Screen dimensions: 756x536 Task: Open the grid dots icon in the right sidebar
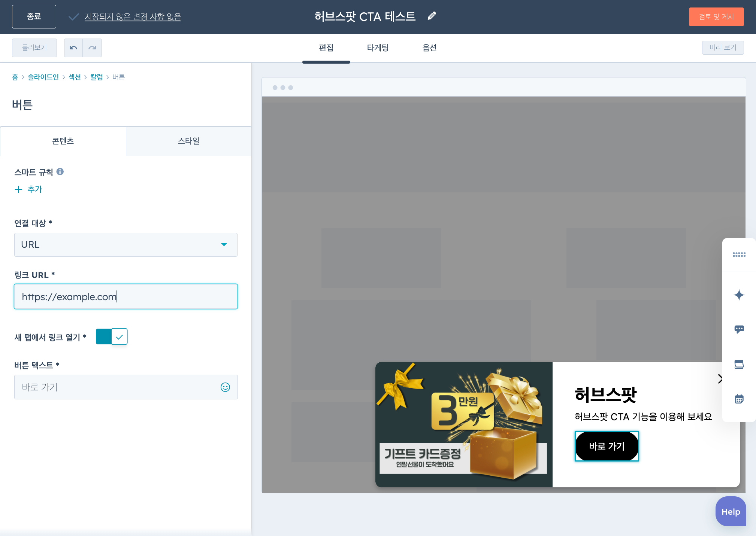[x=739, y=255]
